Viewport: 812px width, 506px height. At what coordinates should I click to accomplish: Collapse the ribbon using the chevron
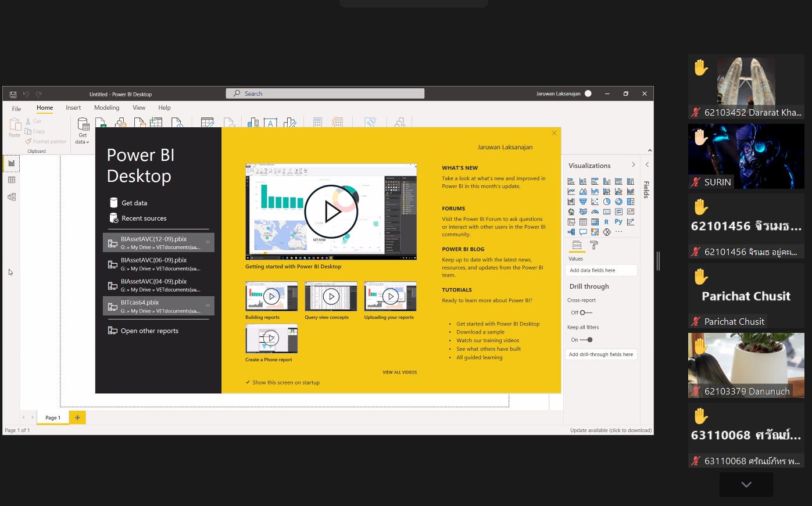(x=649, y=150)
